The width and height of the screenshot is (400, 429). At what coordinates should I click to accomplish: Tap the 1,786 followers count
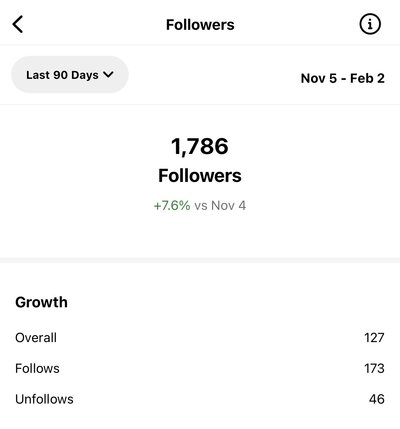(x=200, y=146)
